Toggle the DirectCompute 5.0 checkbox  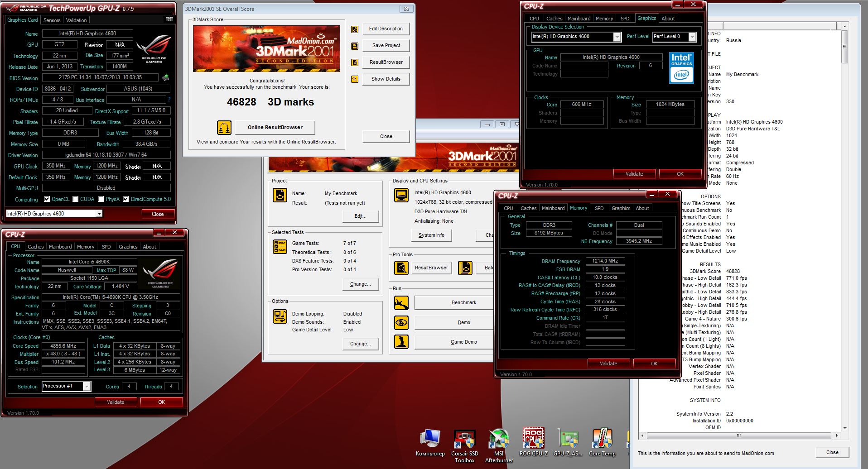(126, 199)
